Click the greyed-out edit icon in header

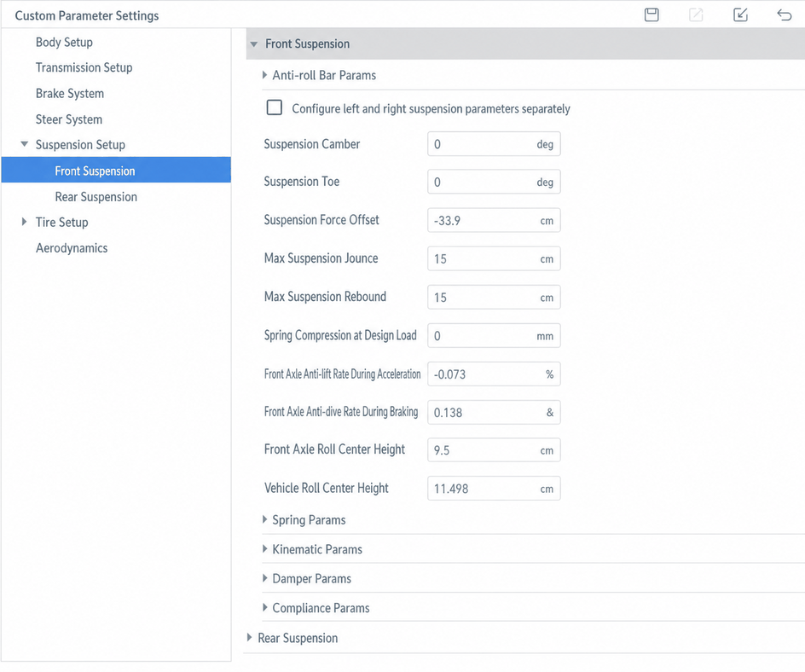[x=696, y=14]
